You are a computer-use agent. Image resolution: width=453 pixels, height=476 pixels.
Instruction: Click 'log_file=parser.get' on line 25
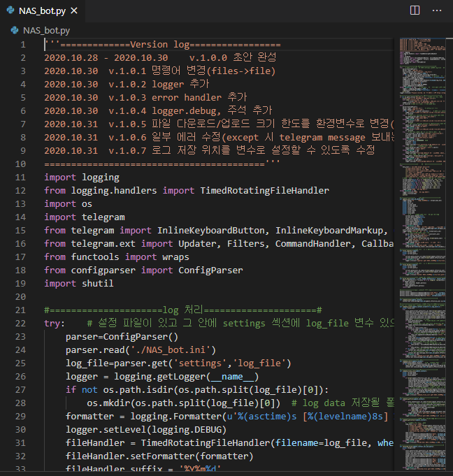pyautogui.click(x=117, y=363)
